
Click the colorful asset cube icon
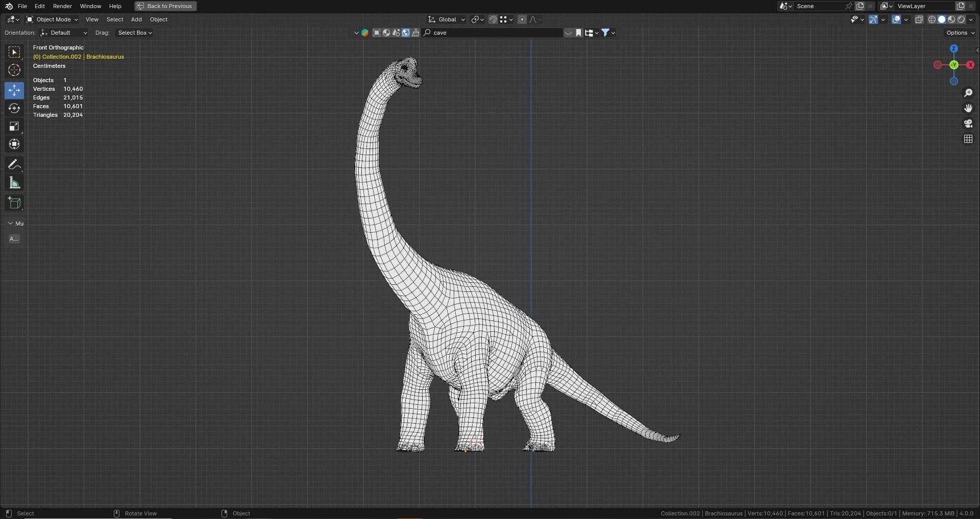coord(365,33)
